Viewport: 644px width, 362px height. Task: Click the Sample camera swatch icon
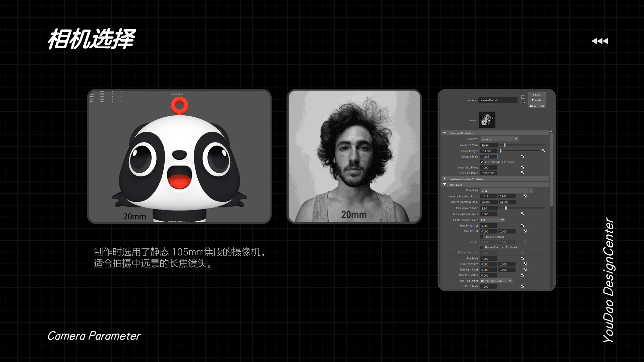[x=487, y=120]
